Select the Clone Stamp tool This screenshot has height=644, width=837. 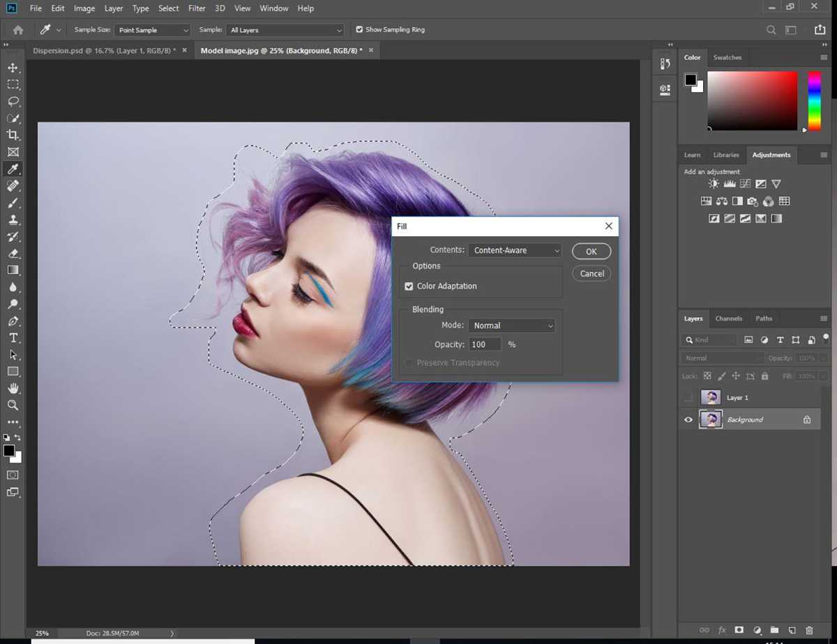[13, 220]
